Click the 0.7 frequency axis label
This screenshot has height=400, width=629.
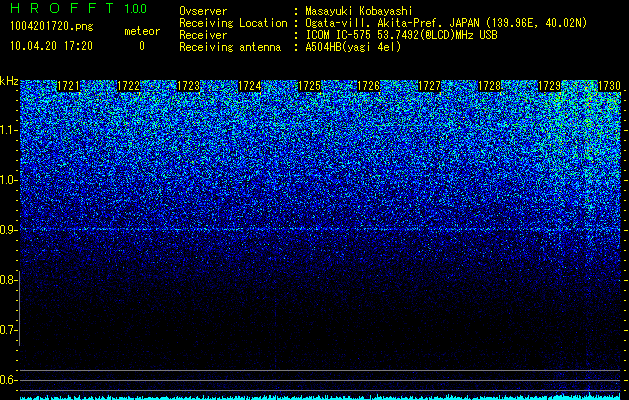click(x=8, y=330)
